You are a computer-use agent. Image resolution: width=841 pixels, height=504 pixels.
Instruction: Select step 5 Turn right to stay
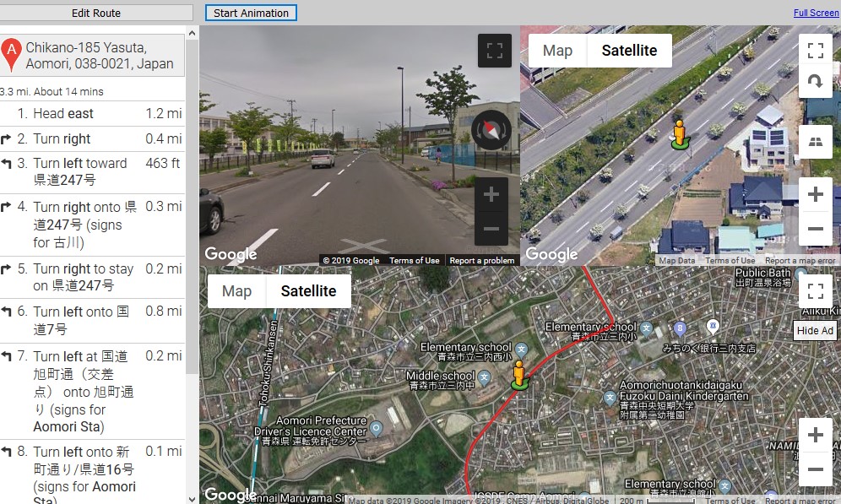pyautogui.click(x=92, y=277)
